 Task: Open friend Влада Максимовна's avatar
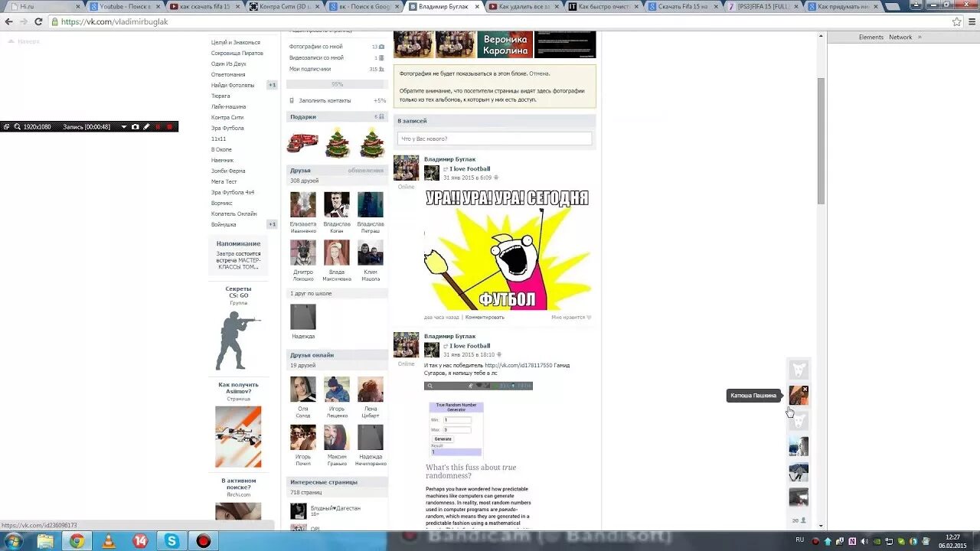tap(337, 253)
